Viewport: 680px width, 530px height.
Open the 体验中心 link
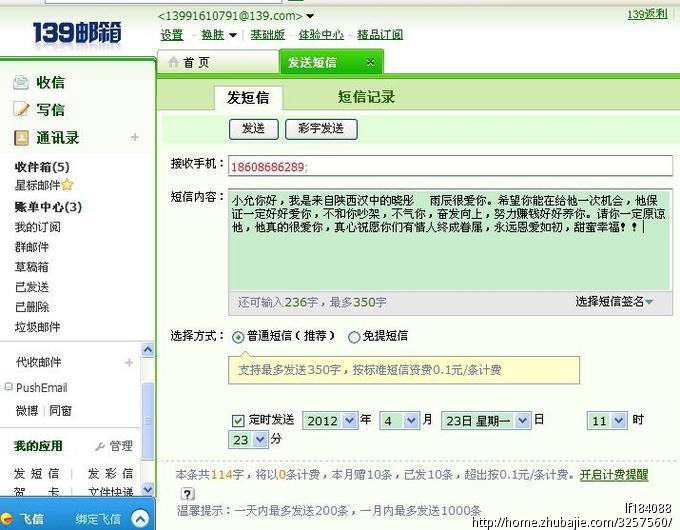pyautogui.click(x=321, y=35)
